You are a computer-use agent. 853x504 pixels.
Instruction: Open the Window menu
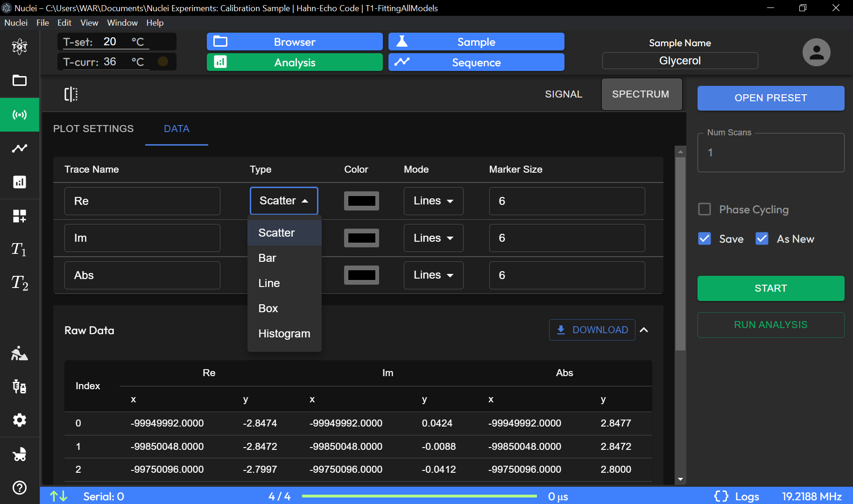pyautogui.click(x=122, y=23)
